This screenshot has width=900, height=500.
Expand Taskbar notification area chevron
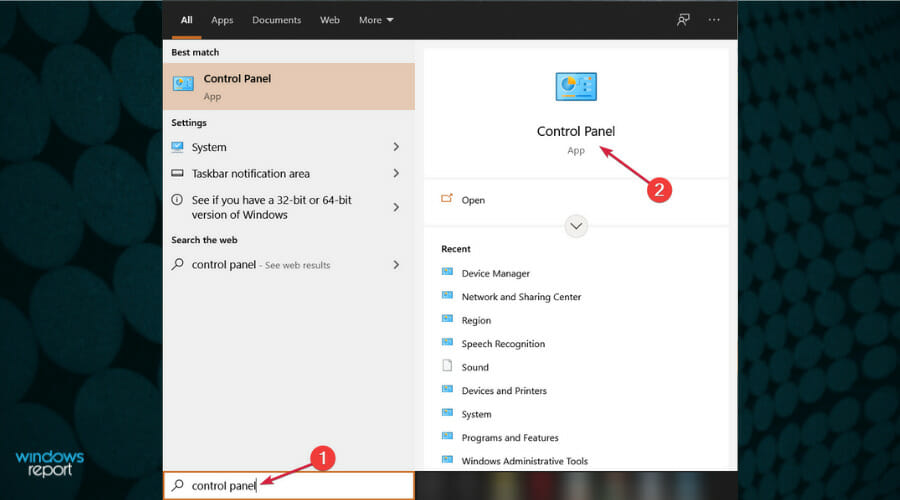396,173
